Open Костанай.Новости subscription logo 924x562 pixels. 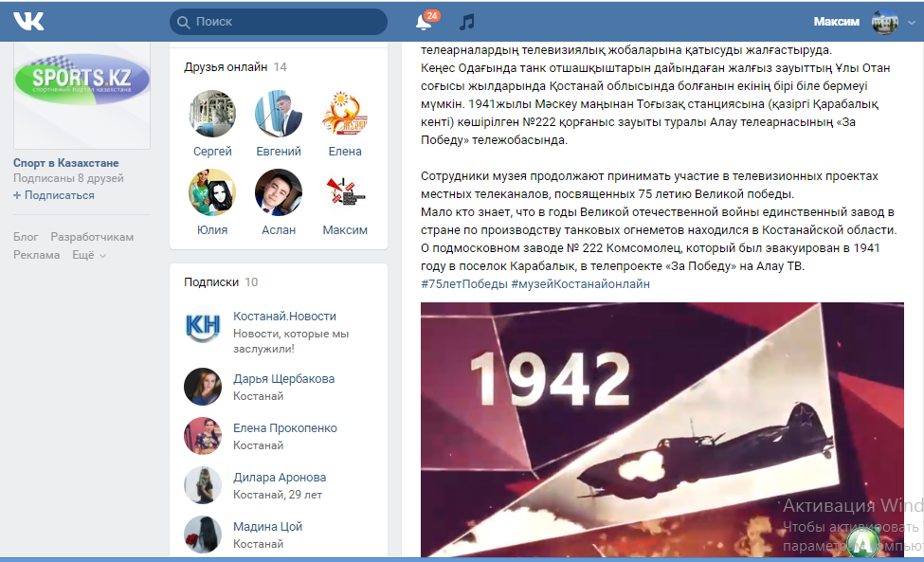pos(203,324)
